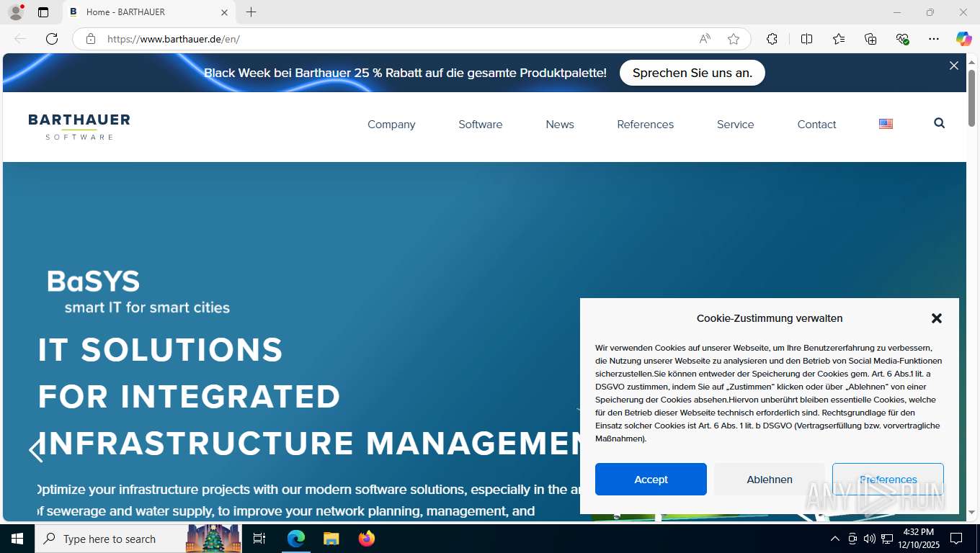
Task: View site information lock icon
Action: coord(91,39)
